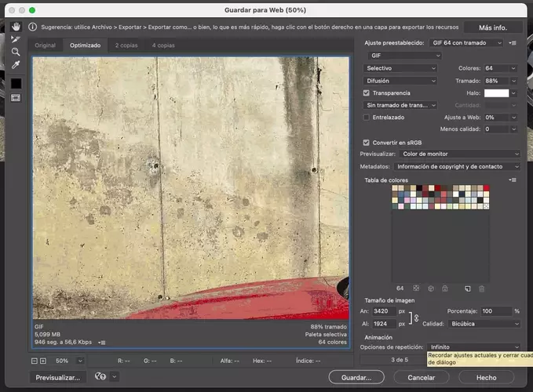The height and width of the screenshot is (392, 533).
Task: Add new color to color table
Action: click(x=468, y=289)
